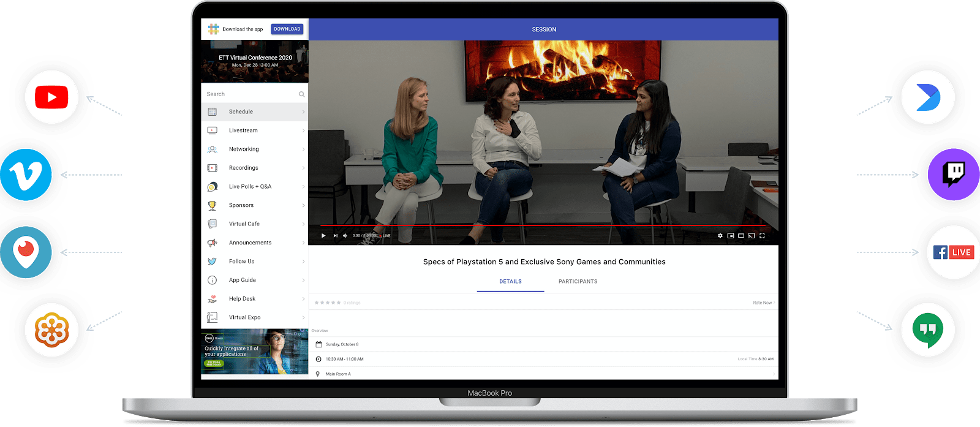The height and width of the screenshot is (427, 980).
Task: Set the five-star session rating
Action: pos(327,303)
